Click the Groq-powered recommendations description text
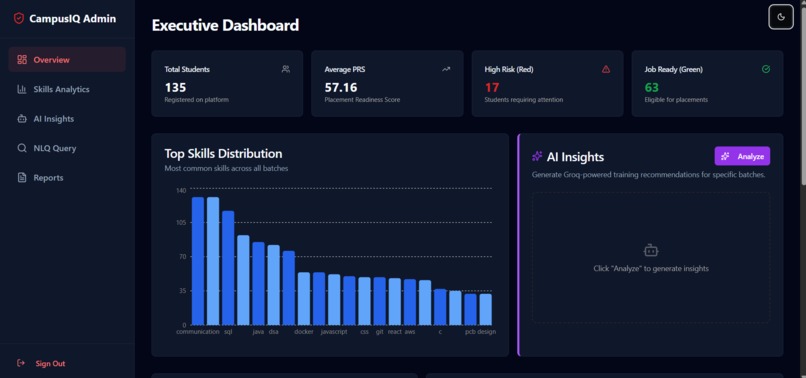Screen dimensions: 806x378 click(649, 175)
